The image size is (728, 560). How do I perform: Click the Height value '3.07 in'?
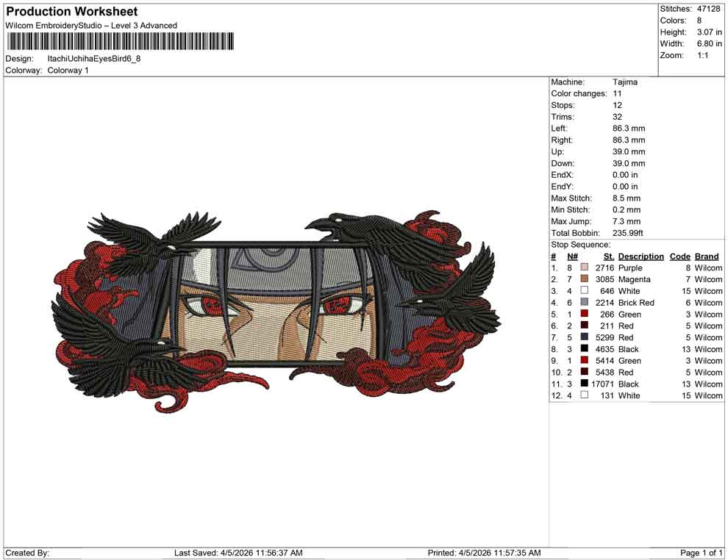coord(710,32)
